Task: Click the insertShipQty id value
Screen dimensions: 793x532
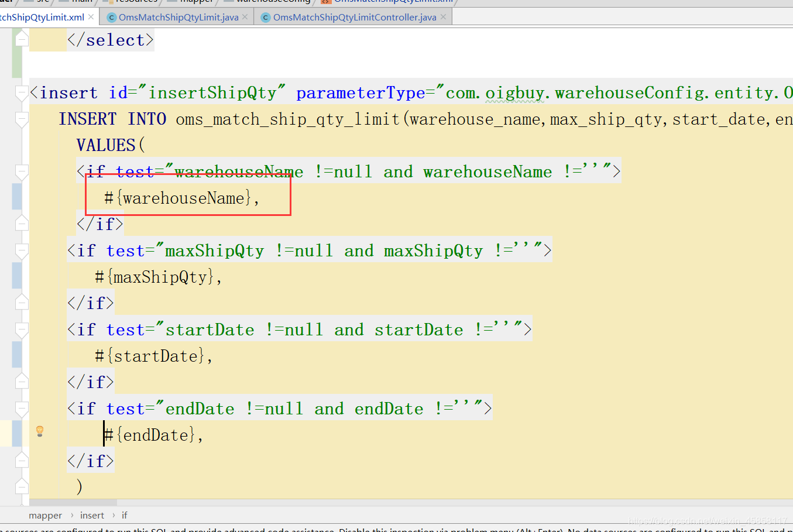Action: 212,92
